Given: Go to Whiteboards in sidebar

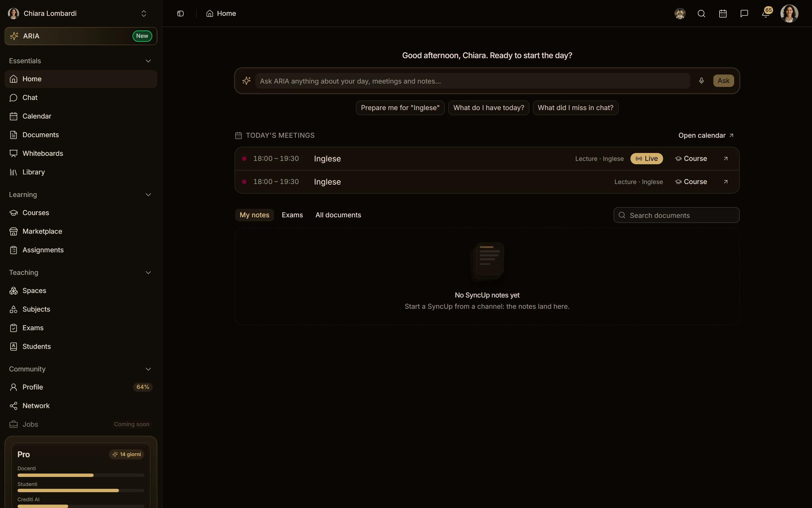Looking at the screenshot, I should pyautogui.click(x=81, y=154).
